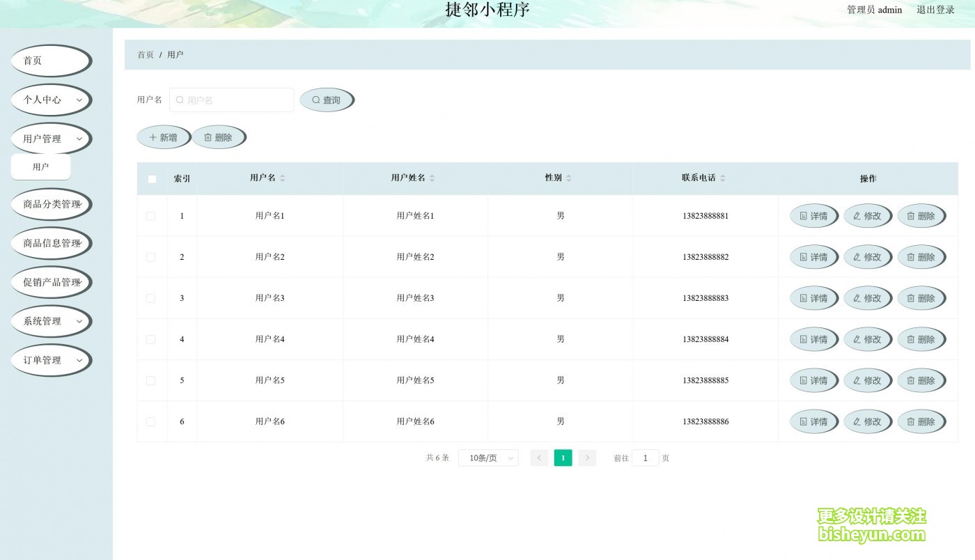This screenshot has width=975, height=560.
Task: Sort by 用户姓名 column sort arrows
Action: coord(432,178)
